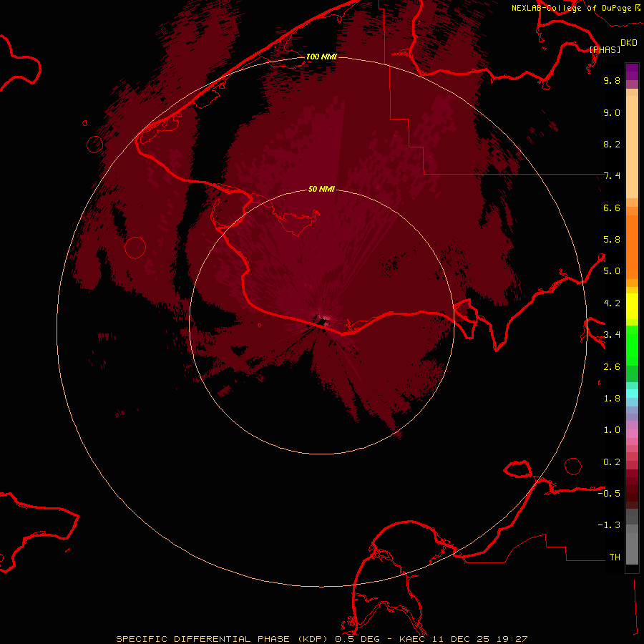Click the 0.2 color scale value
644x644 pixels.
pos(612,462)
